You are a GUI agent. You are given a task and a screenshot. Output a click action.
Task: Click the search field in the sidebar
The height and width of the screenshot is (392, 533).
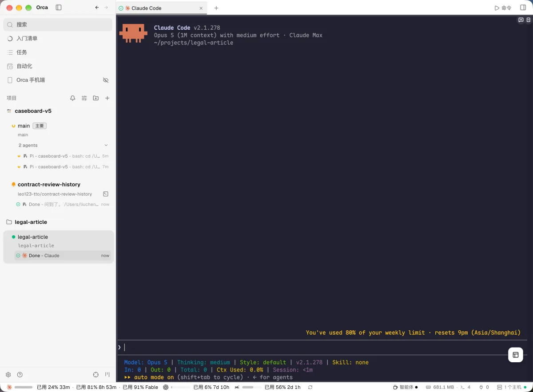tap(58, 24)
